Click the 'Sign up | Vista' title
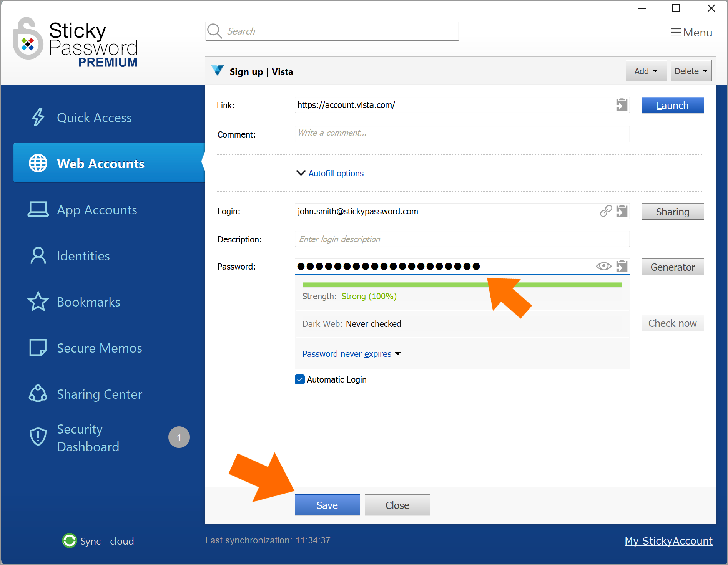 261,72
